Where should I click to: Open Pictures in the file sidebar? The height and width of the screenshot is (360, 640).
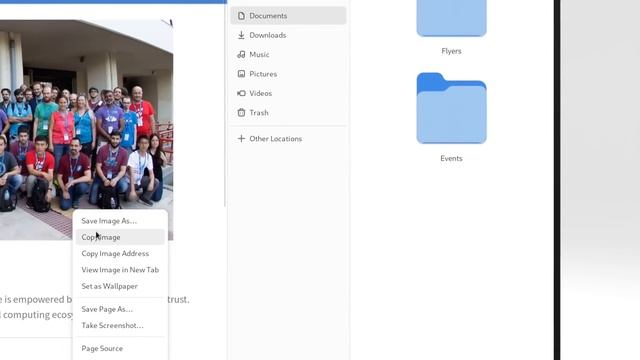tap(288, 74)
